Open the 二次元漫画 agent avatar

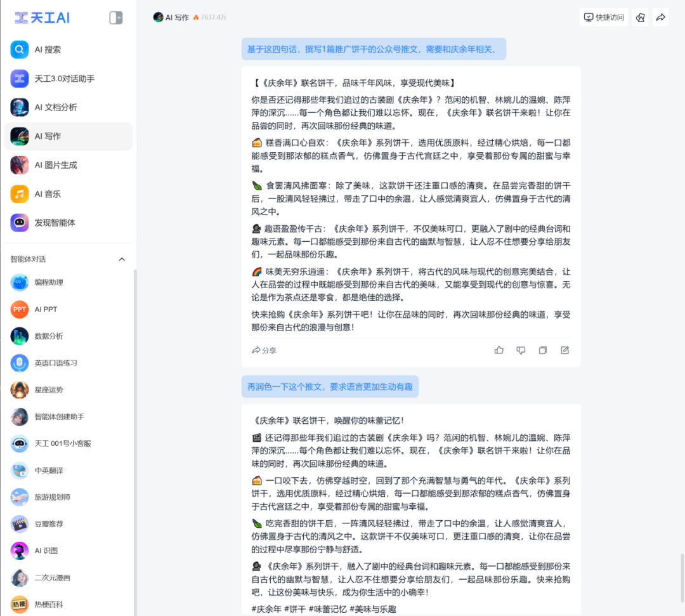pyautogui.click(x=19, y=577)
